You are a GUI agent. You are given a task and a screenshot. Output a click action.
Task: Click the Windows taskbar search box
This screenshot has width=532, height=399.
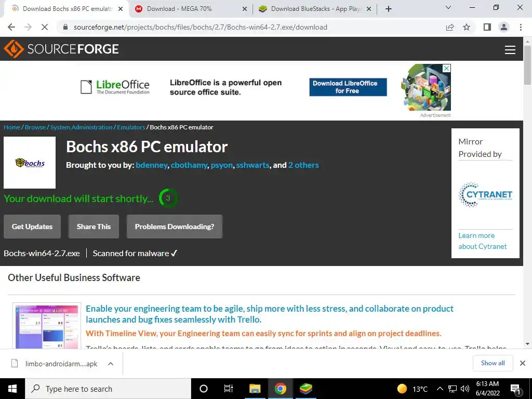pos(108,389)
